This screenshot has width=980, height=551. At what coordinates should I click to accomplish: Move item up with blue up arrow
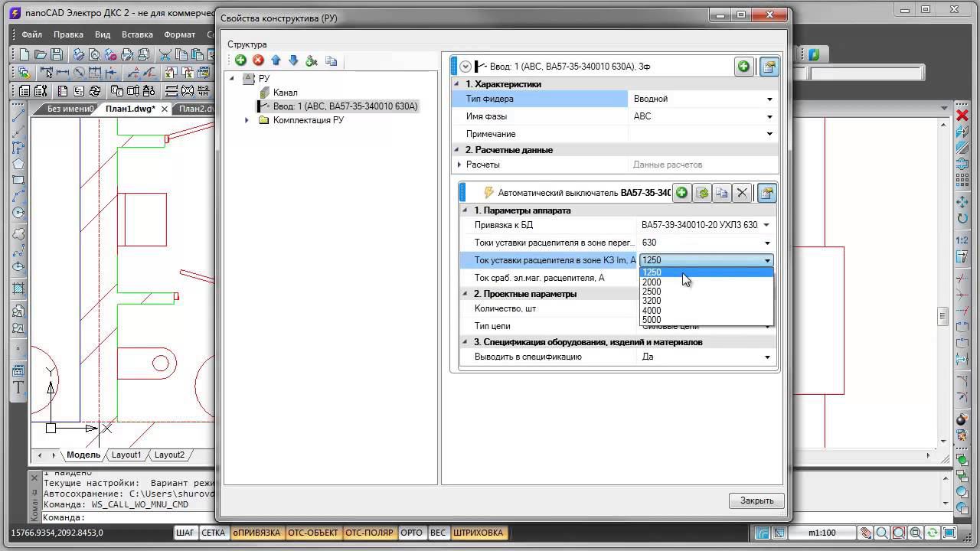pyautogui.click(x=276, y=60)
